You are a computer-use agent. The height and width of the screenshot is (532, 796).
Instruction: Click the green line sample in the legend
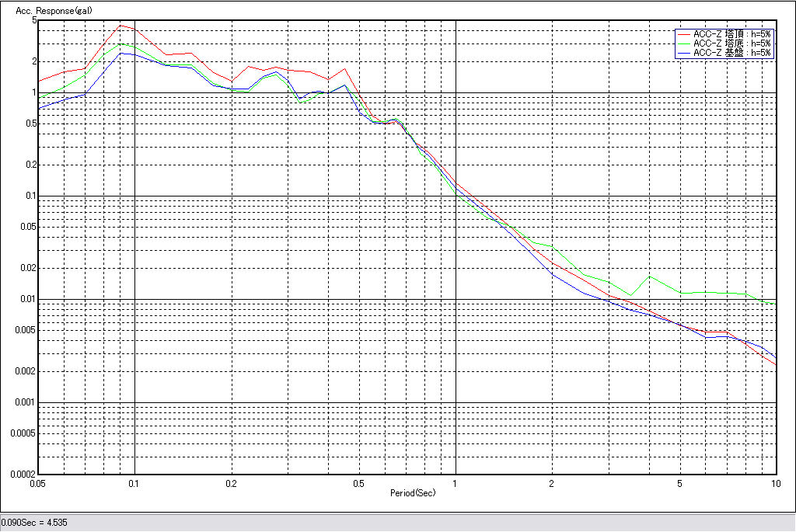tap(684, 43)
